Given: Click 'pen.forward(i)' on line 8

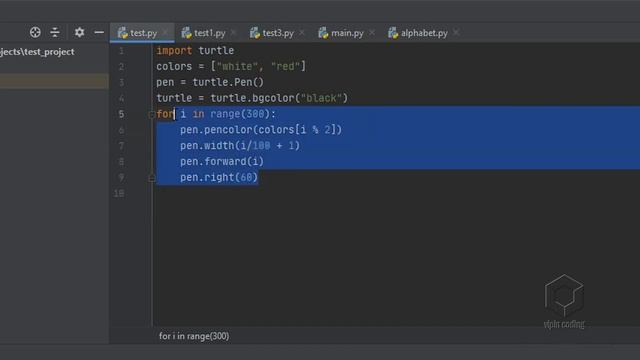Looking at the screenshot, I should [222, 162].
